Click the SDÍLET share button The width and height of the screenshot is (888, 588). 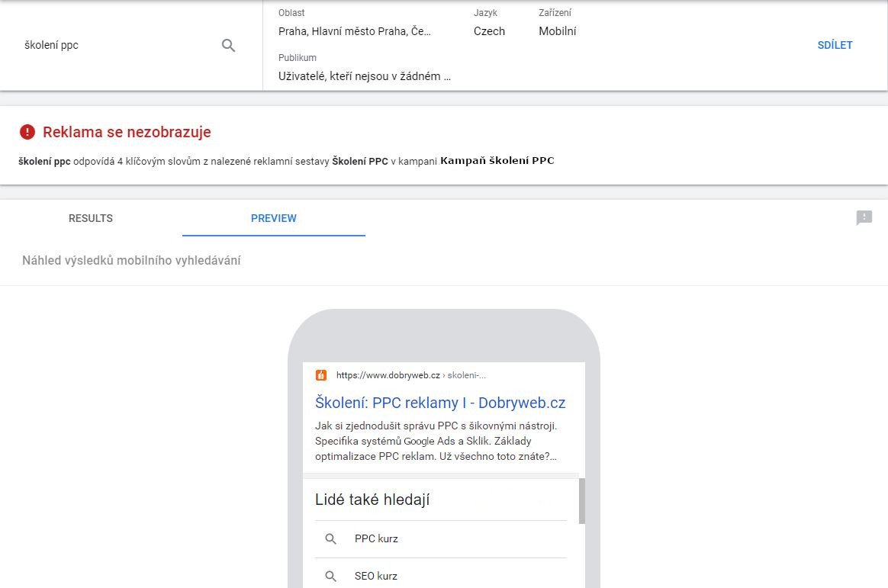tap(835, 45)
